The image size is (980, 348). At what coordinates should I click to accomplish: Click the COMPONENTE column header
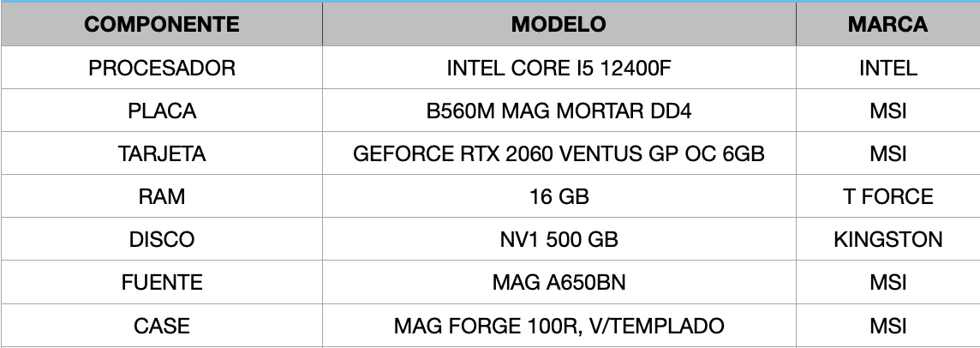click(162, 25)
